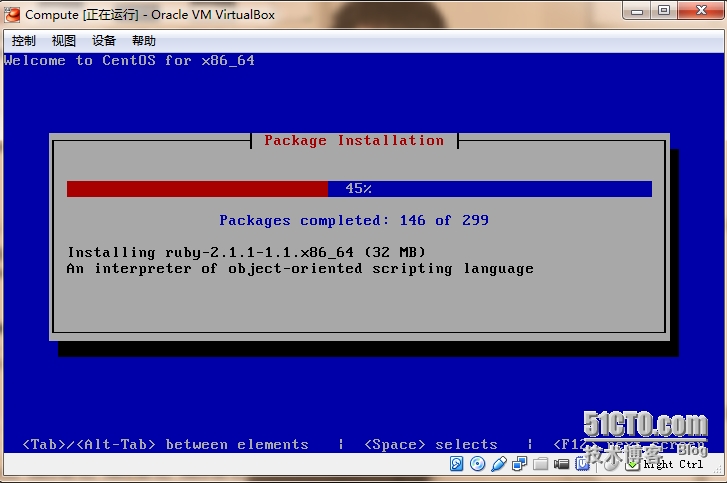The image size is (727, 483).
Task: Click the Right Ctrl host key label
Action: point(673,464)
